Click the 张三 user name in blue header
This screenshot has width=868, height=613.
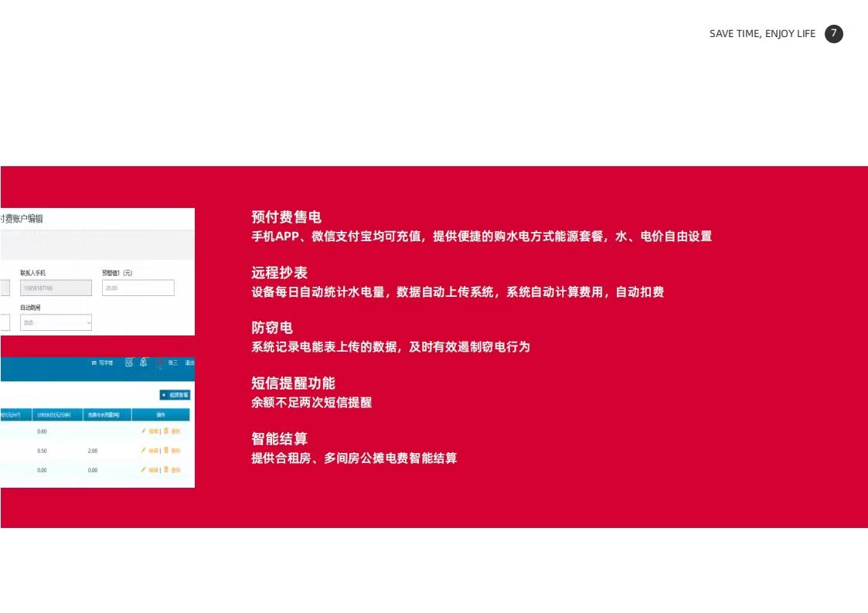click(172, 363)
